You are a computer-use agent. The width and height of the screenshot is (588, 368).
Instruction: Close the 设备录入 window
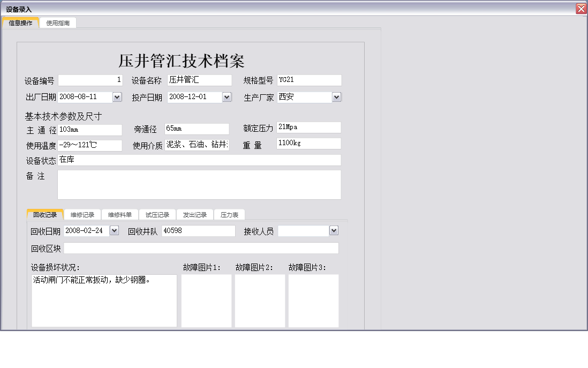pyautogui.click(x=582, y=8)
